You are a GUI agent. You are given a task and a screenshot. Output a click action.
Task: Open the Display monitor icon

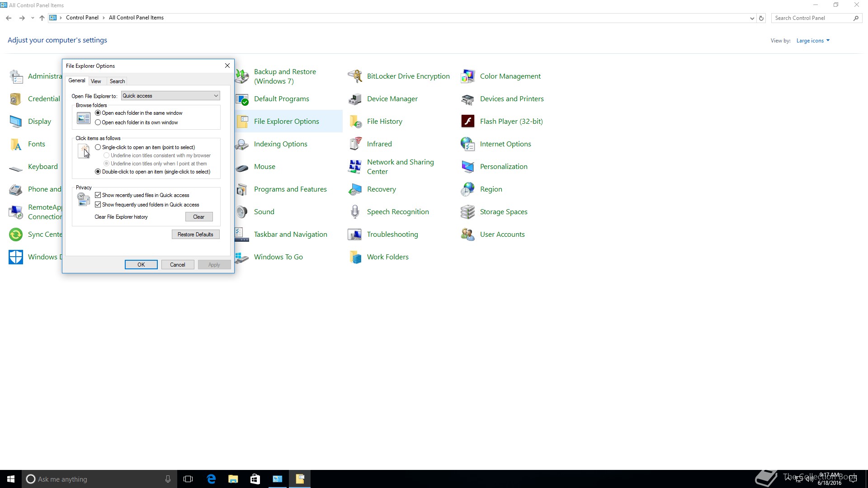pos(16,122)
